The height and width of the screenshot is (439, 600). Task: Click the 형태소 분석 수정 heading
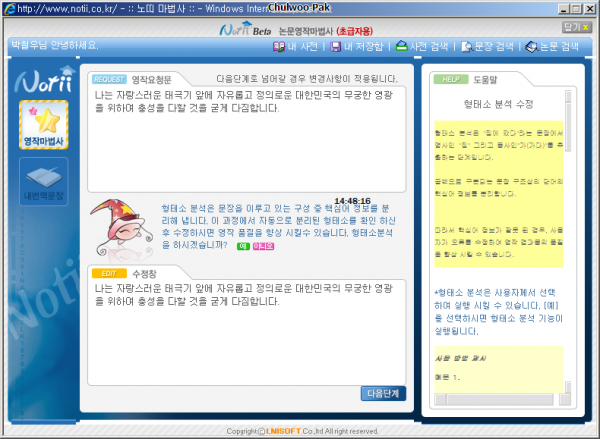point(498,104)
